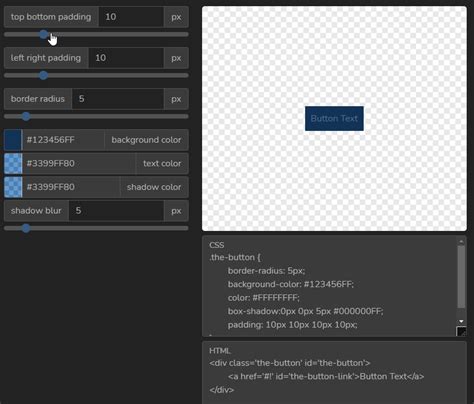Click the 'text color' label
The image size is (474, 404).
click(162, 164)
